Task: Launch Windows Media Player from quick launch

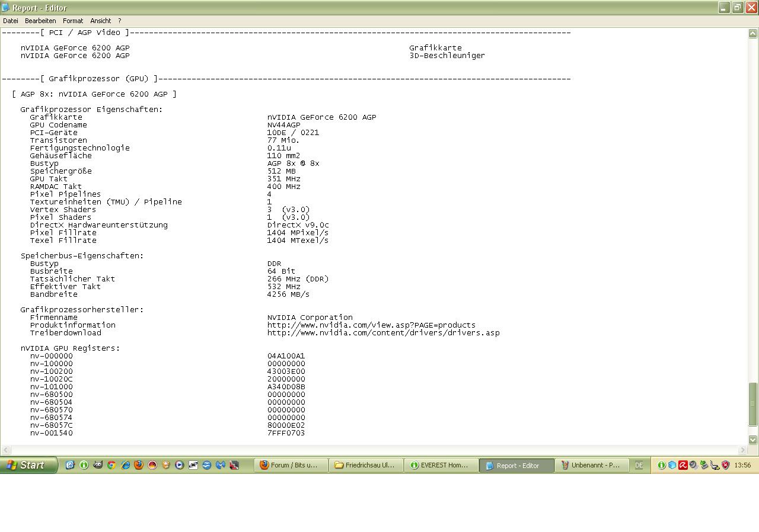Action: click(179, 465)
